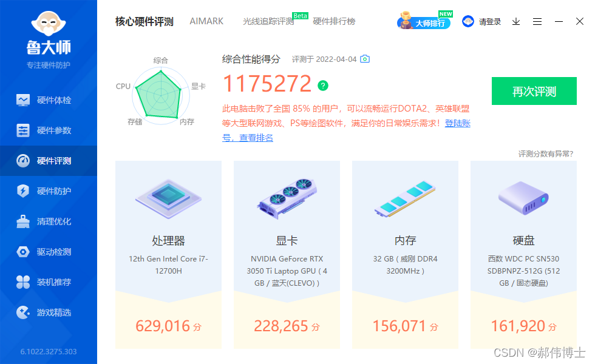This screenshot has width=595, height=364.
Task: Click the 显卡 card title
Action: pos(287,240)
